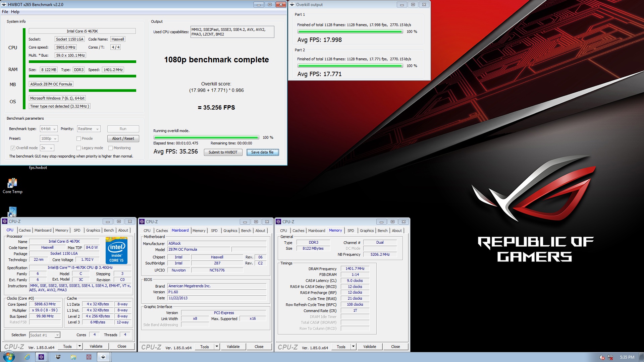This screenshot has width=644, height=362.
Task: Click the Overkill output window title icon
Action: tap(292, 4)
